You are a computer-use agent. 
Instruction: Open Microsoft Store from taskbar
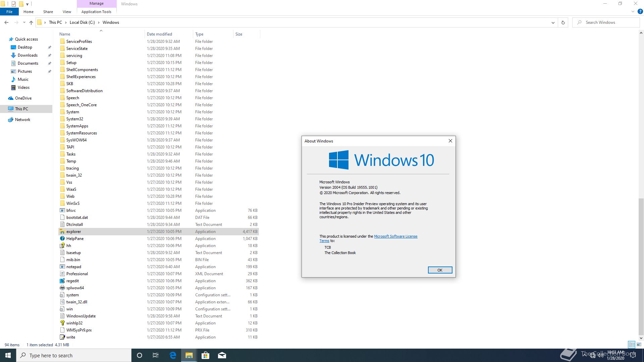[x=205, y=355]
